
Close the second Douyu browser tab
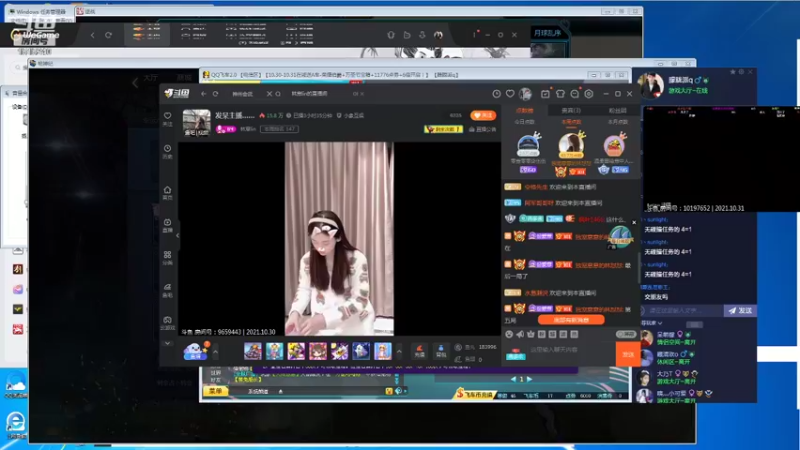362,94
